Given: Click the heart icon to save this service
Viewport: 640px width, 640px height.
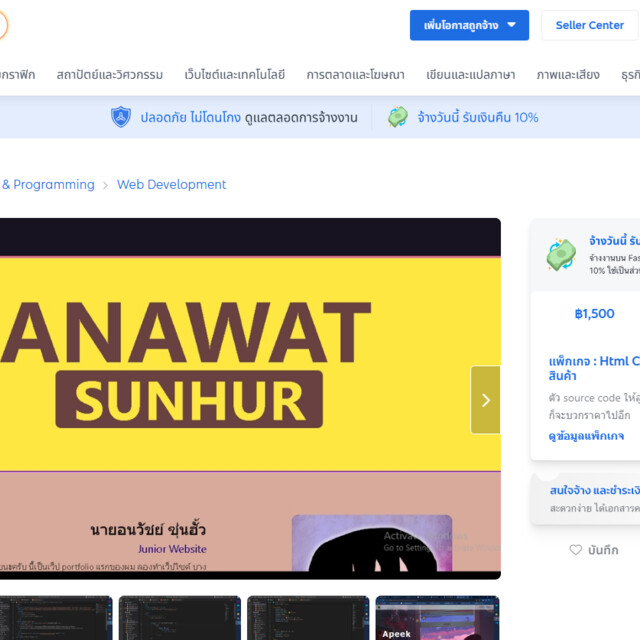Looking at the screenshot, I should [575, 550].
